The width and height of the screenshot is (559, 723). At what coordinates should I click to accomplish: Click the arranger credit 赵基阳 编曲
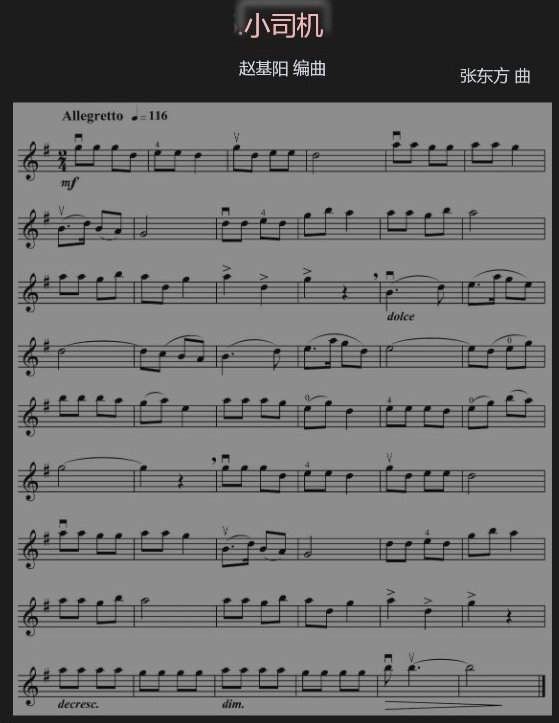282,68
